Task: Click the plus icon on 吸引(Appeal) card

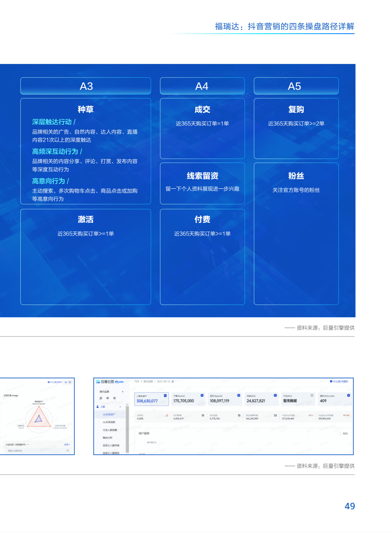Action: coord(239,395)
